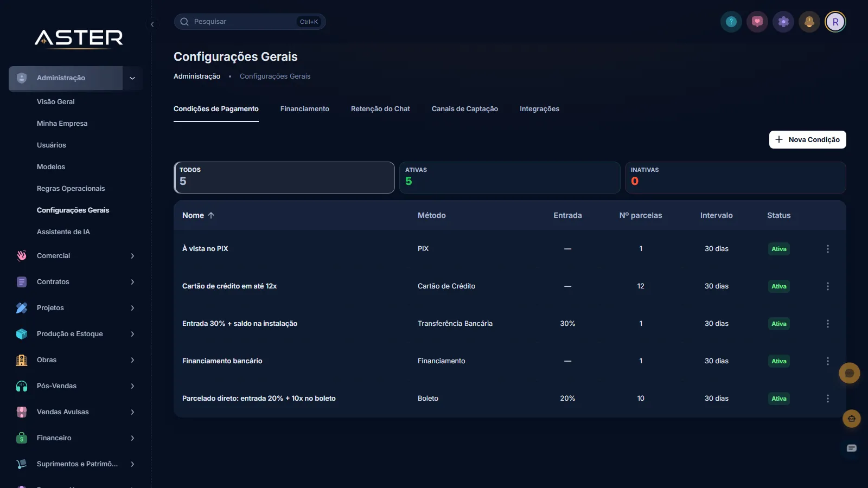868x488 pixels.
Task: Open the Vendas Avulsas icon
Action: (22, 412)
